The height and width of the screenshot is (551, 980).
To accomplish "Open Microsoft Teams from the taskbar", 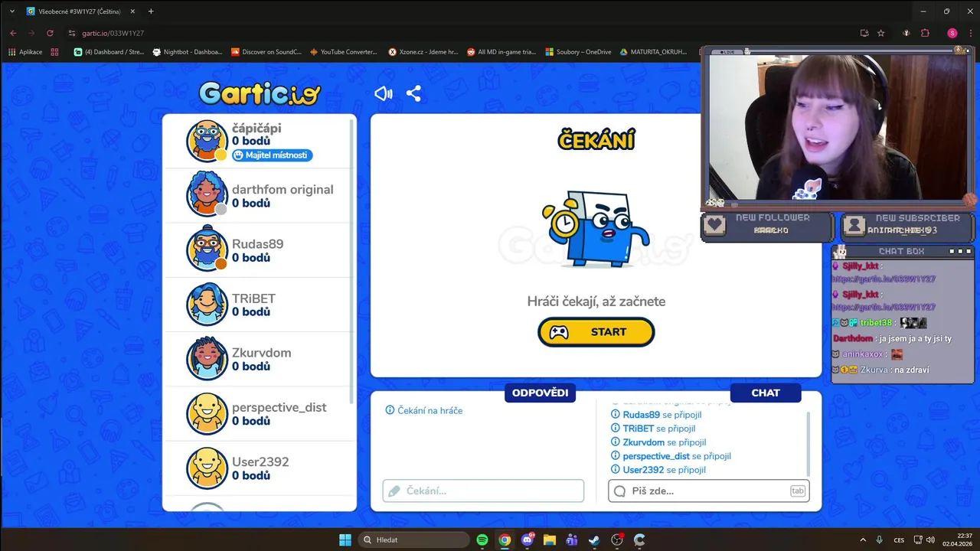I will pyautogui.click(x=571, y=540).
